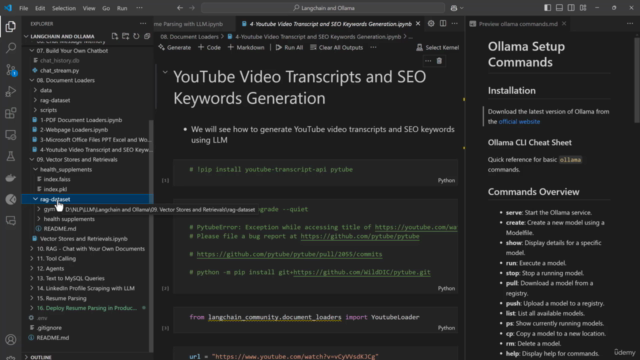Screen dimensions: 640x360
Task: Add a Markdown cell
Action: coord(246,47)
